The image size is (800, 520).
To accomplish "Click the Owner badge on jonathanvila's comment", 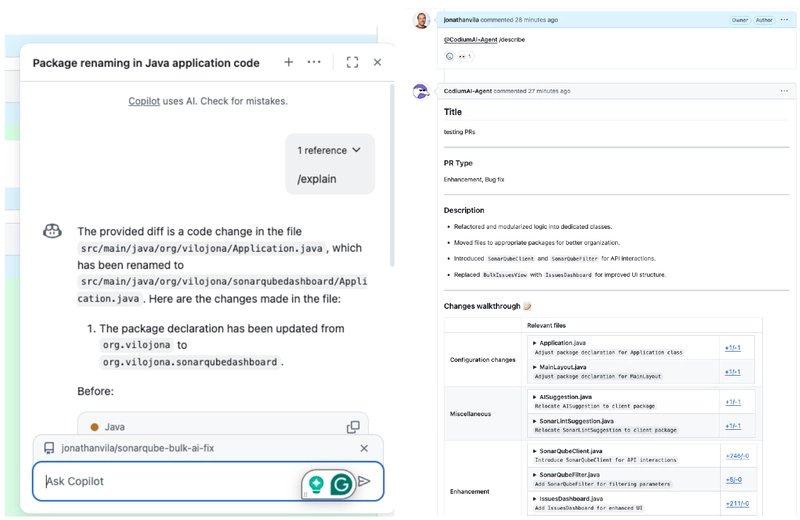I will tap(739, 20).
